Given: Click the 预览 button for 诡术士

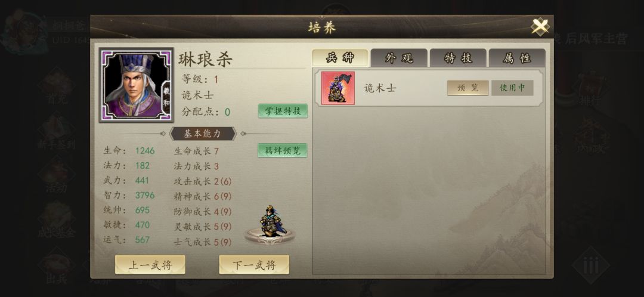Looking at the screenshot, I should coord(468,88).
